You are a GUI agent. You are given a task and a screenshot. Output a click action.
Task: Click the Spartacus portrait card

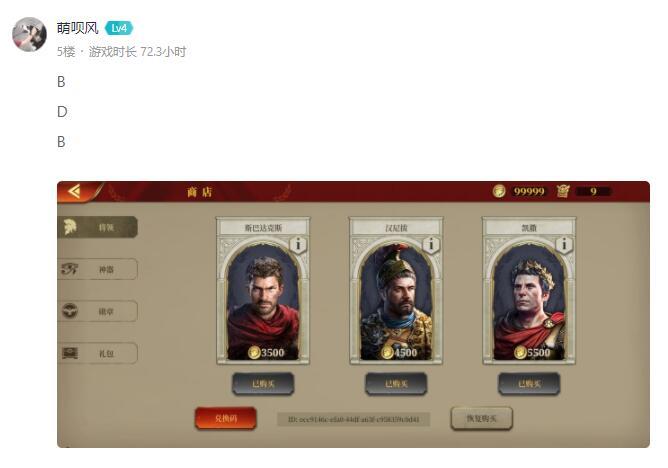click(263, 291)
